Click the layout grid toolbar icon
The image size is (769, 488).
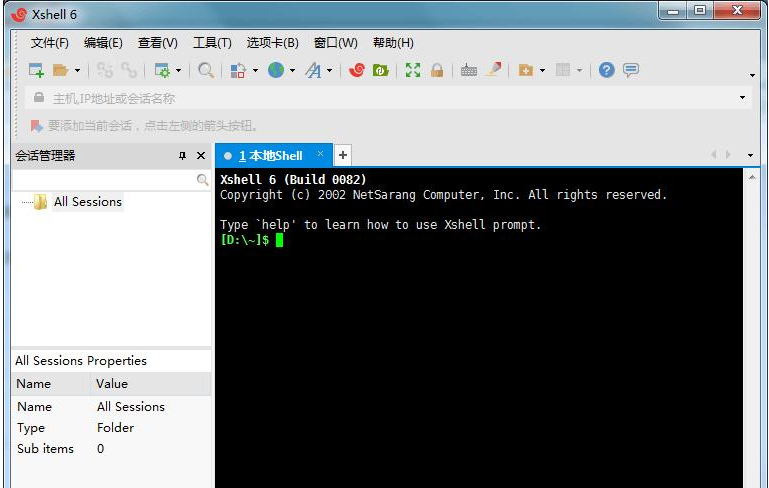pos(563,70)
